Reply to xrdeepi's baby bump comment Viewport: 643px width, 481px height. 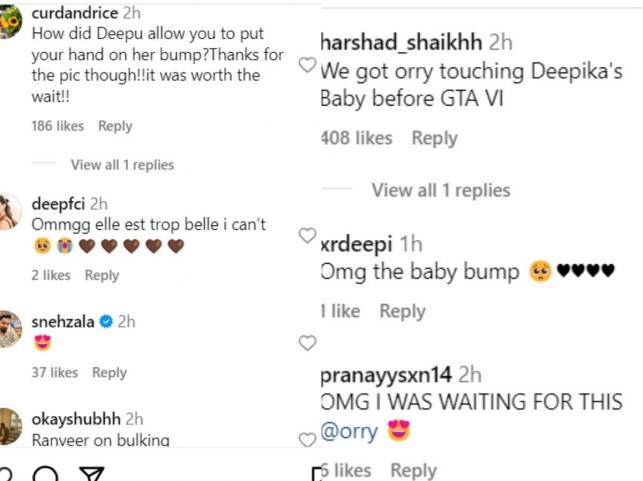coord(402,311)
